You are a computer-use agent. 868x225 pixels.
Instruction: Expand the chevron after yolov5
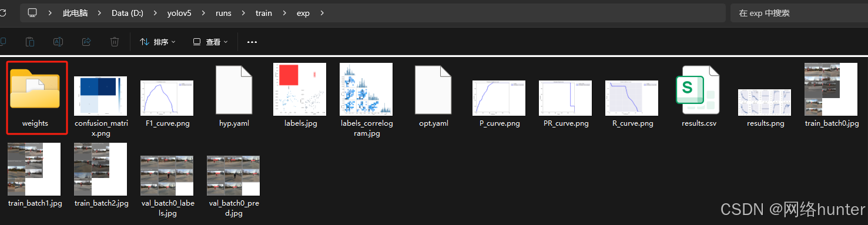204,13
